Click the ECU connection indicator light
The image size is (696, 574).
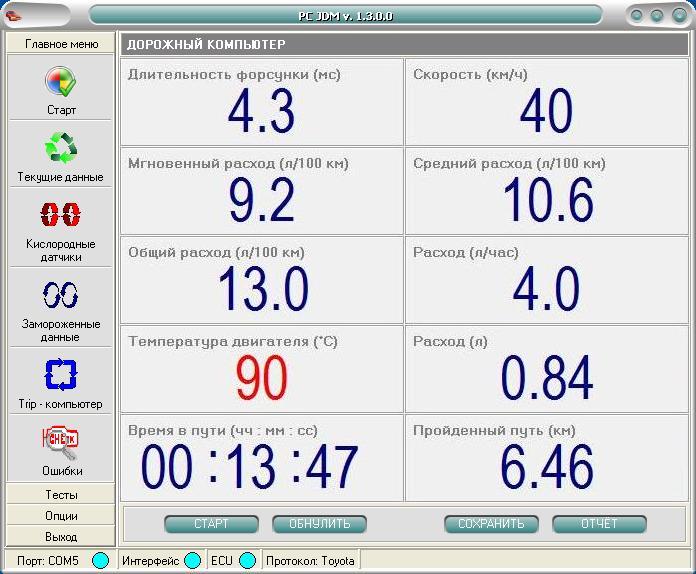[247, 560]
